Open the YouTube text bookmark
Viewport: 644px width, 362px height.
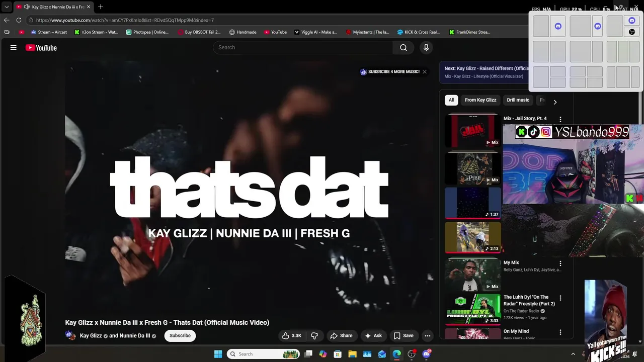click(275, 32)
